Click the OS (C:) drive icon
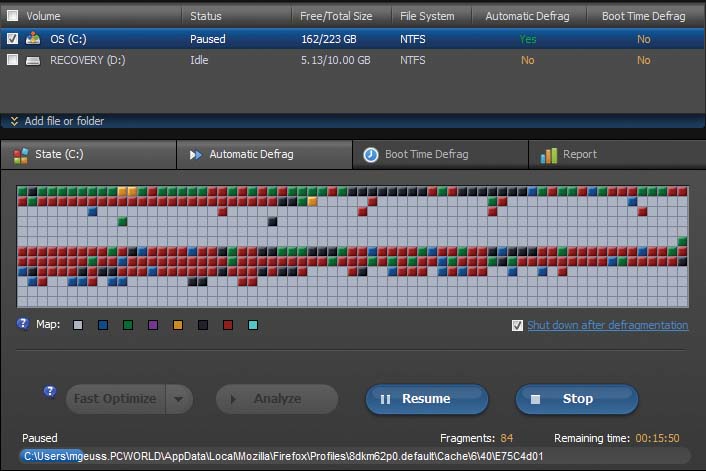This screenshot has width=706, height=471. pyautogui.click(x=32, y=39)
